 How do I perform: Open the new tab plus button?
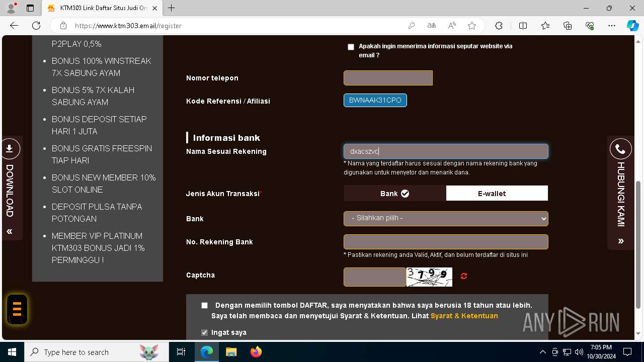tap(172, 8)
